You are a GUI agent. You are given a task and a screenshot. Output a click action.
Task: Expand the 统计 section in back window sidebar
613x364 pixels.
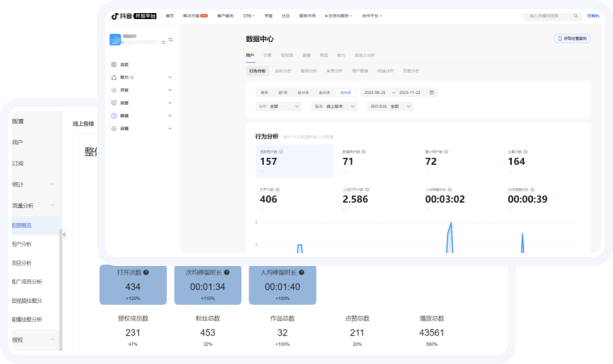click(x=52, y=184)
